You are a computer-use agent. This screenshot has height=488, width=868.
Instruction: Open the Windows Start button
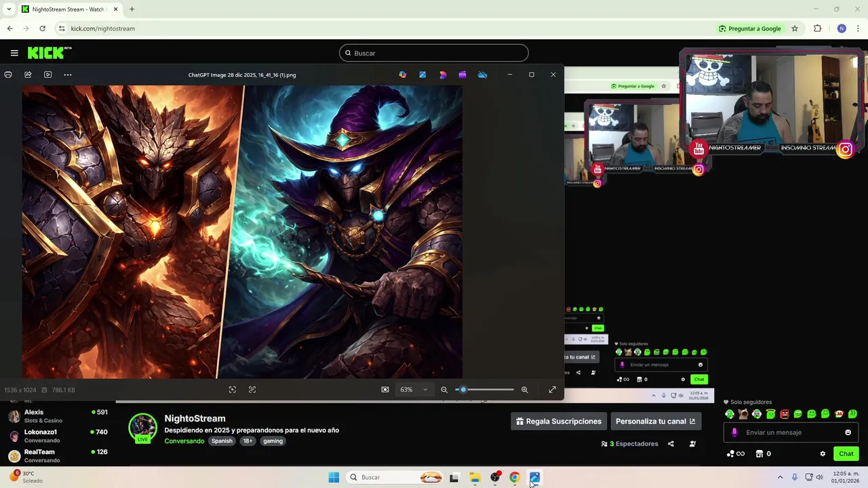pyautogui.click(x=334, y=477)
